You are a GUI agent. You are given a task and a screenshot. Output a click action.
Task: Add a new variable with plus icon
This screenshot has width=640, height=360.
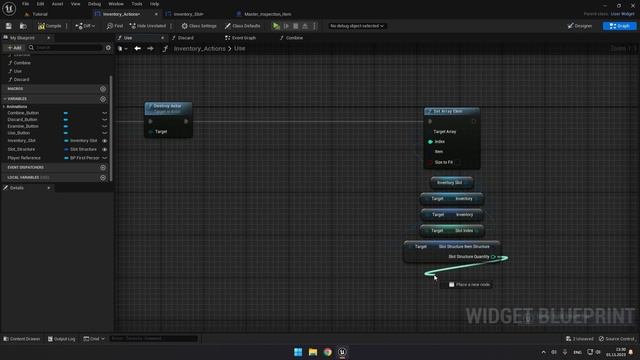103,99
